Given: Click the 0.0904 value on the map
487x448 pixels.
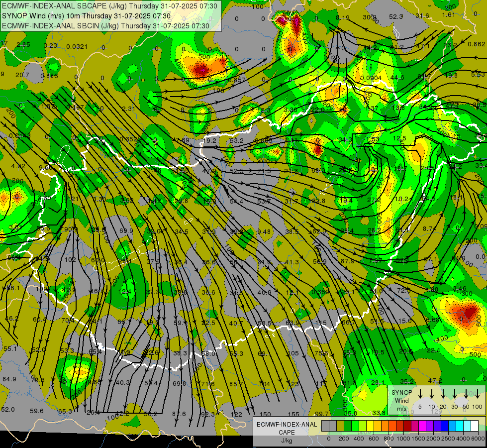Looking at the screenshot, I should (x=371, y=78).
